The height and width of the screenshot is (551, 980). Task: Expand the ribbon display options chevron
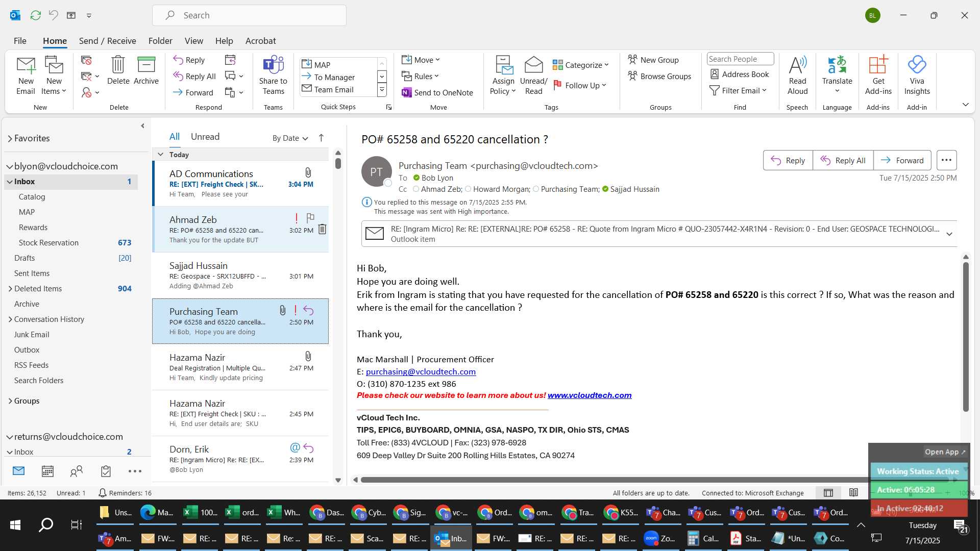pos(966,104)
